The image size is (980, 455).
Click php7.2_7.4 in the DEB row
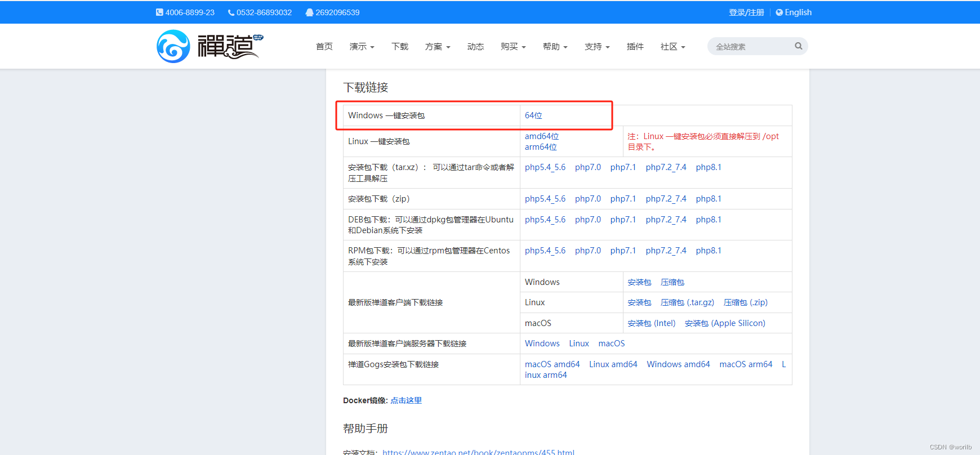click(x=666, y=220)
